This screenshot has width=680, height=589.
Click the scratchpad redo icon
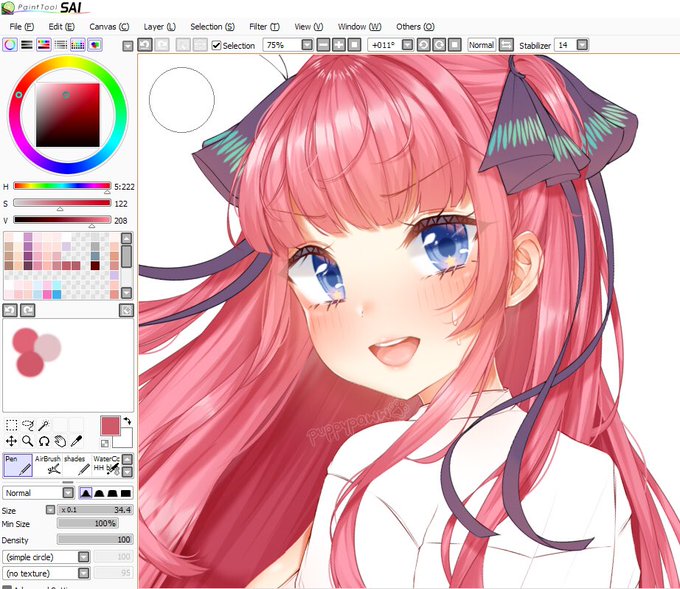point(28,310)
